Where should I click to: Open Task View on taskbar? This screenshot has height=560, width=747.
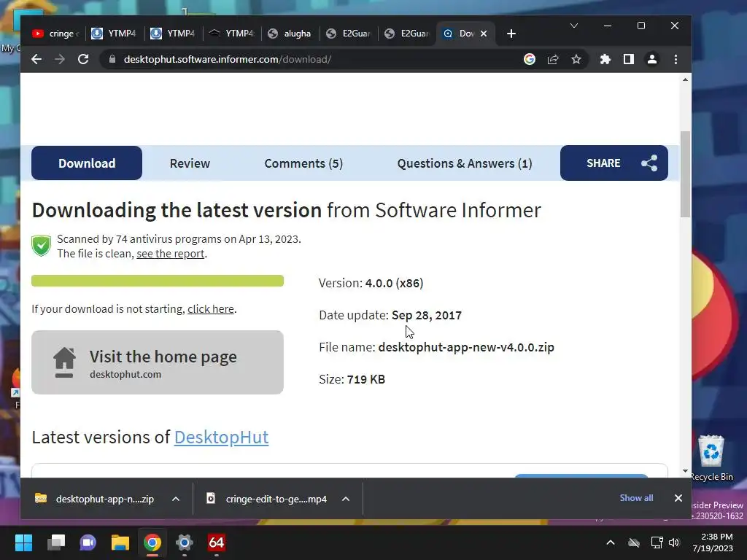(x=55, y=542)
